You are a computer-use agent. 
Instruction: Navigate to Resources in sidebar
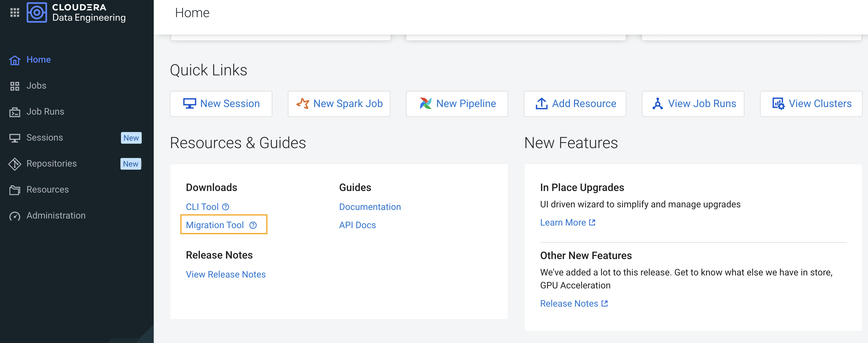48,189
